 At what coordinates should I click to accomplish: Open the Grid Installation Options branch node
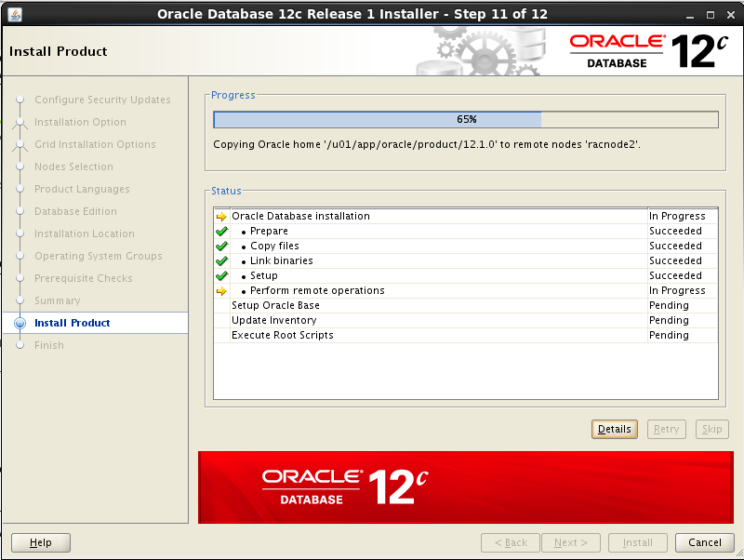click(x=20, y=144)
